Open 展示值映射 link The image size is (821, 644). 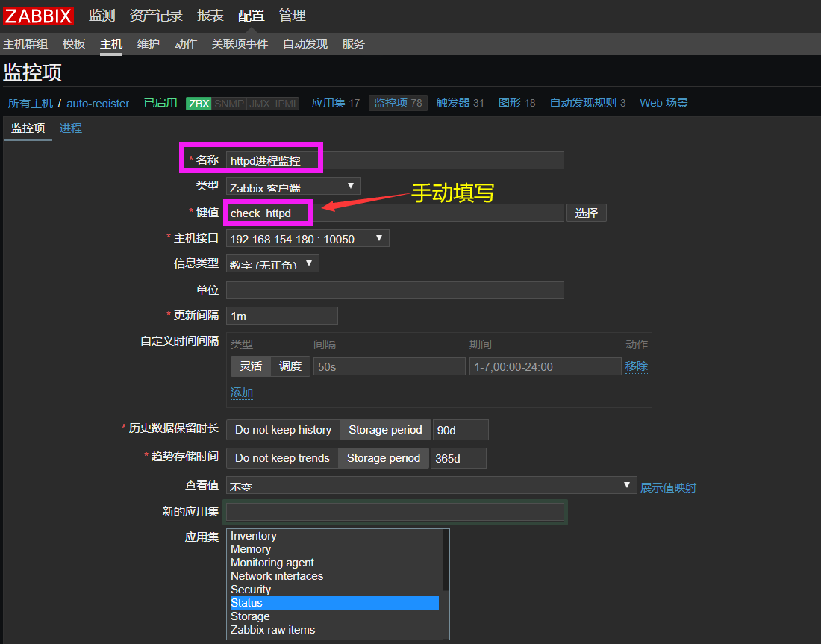point(668,487)
